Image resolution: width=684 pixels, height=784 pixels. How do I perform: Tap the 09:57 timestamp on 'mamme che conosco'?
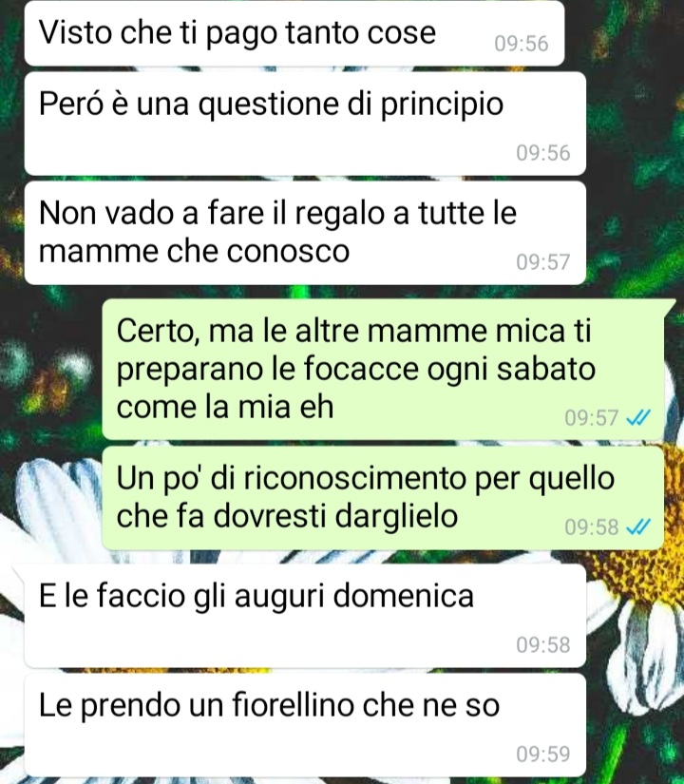[543, 262]
